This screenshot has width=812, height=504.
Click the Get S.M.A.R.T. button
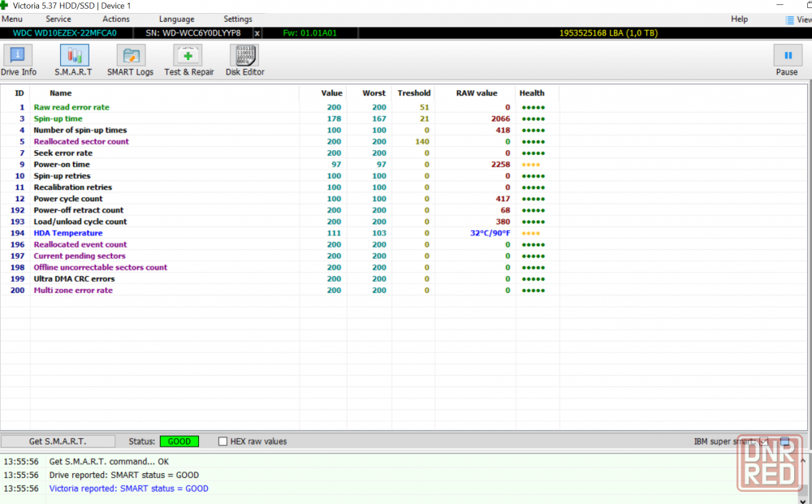(x=58, y=442)
